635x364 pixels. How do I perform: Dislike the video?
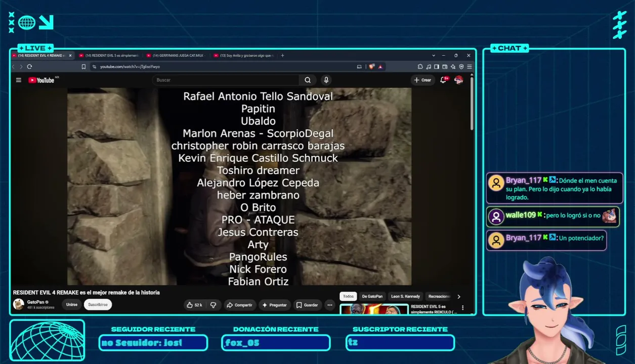coord(214,305)
